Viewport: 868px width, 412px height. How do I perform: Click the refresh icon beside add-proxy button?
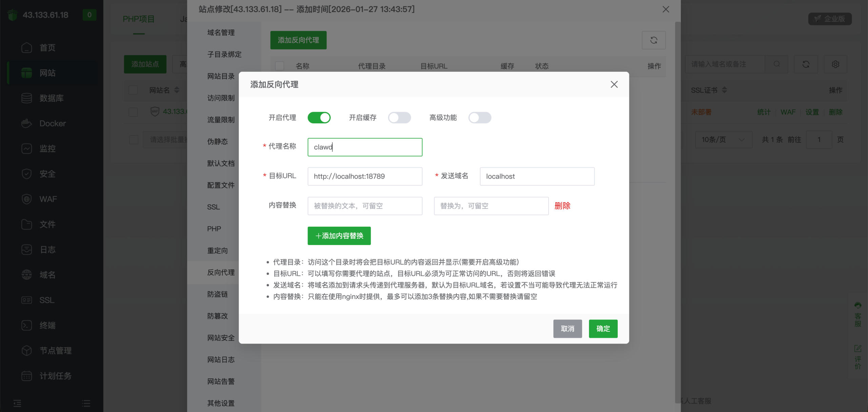[x=653, y=40]
